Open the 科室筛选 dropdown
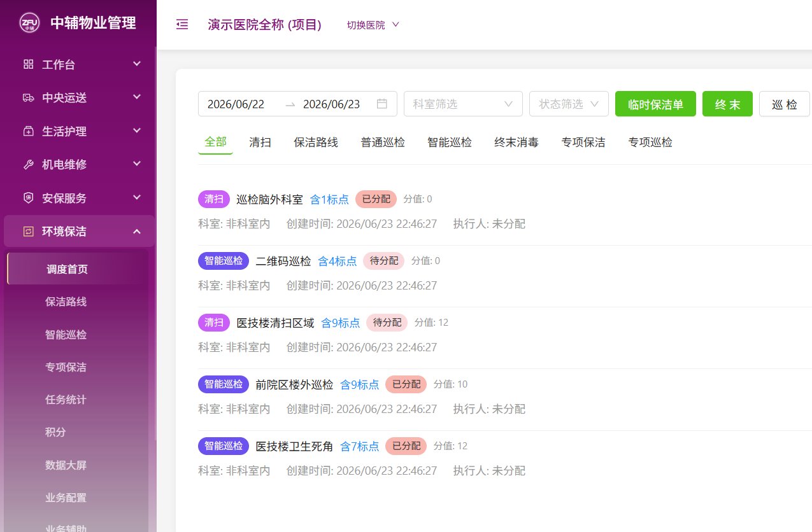This screenshot has height=532, width=812. (463, 104)
